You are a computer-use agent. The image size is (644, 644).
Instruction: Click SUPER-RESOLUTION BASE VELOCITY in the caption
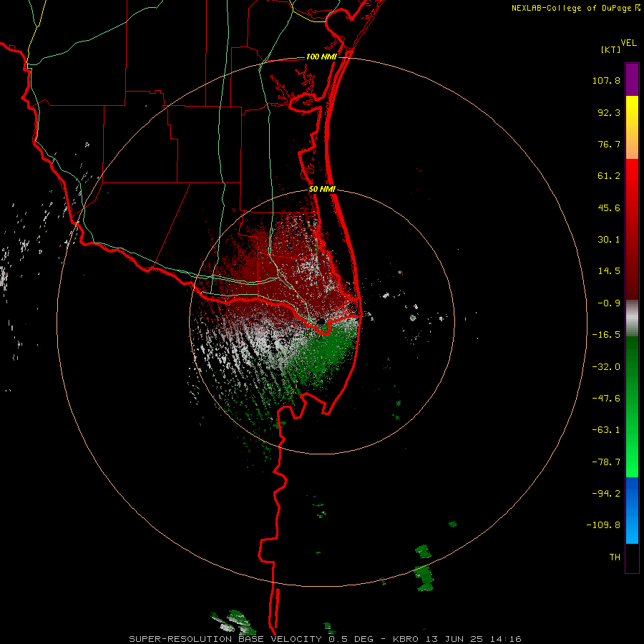click(225, 639)
